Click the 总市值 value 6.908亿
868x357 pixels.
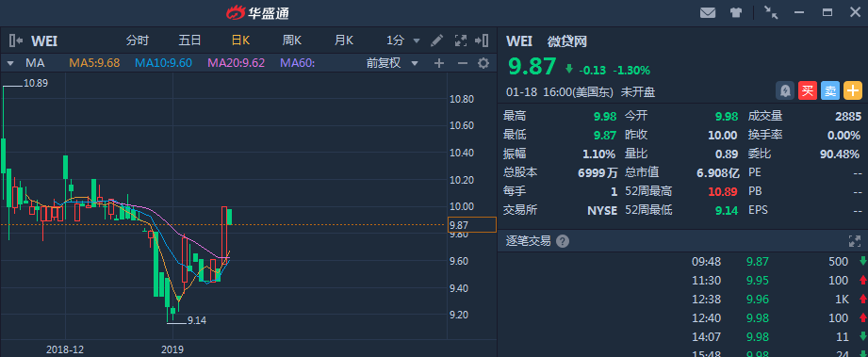718,172
